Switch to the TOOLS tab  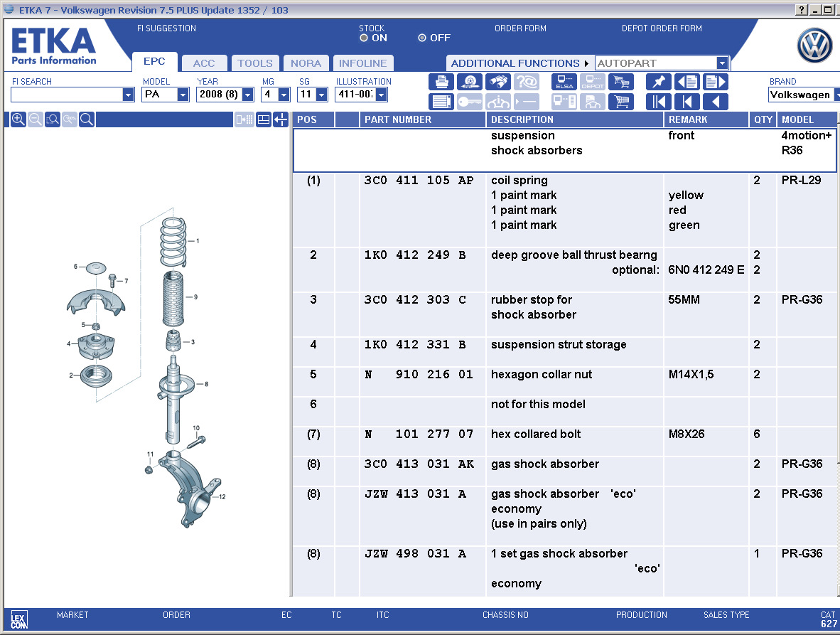(255, 63)
